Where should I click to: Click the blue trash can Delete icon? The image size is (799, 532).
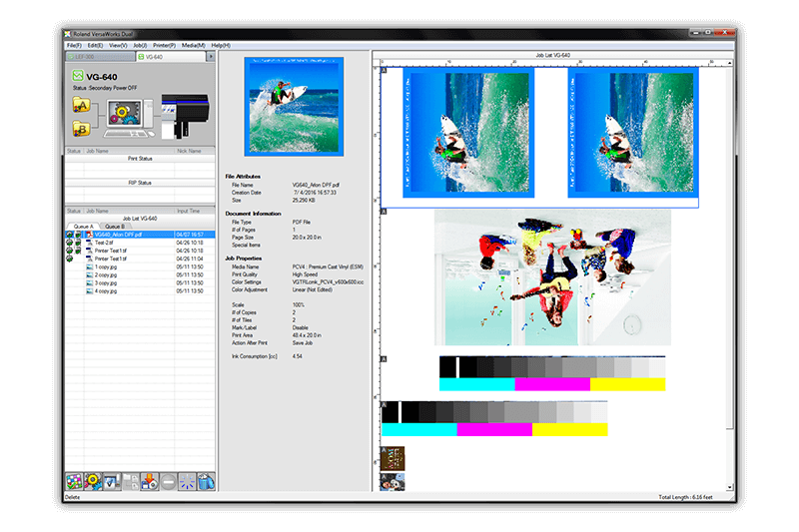(206, 482)
